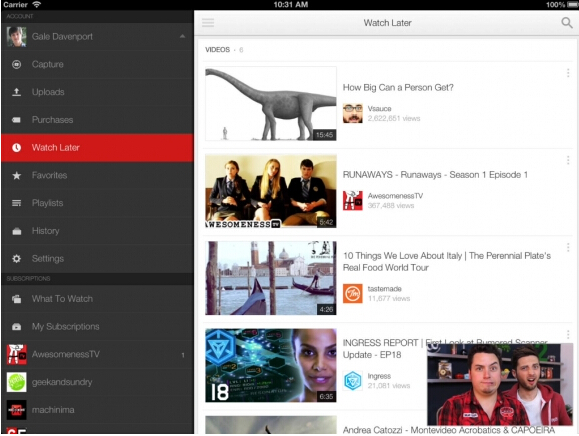Click the Favorites star icon
This screenshot has height=436, width=579.
click(16, 175)
